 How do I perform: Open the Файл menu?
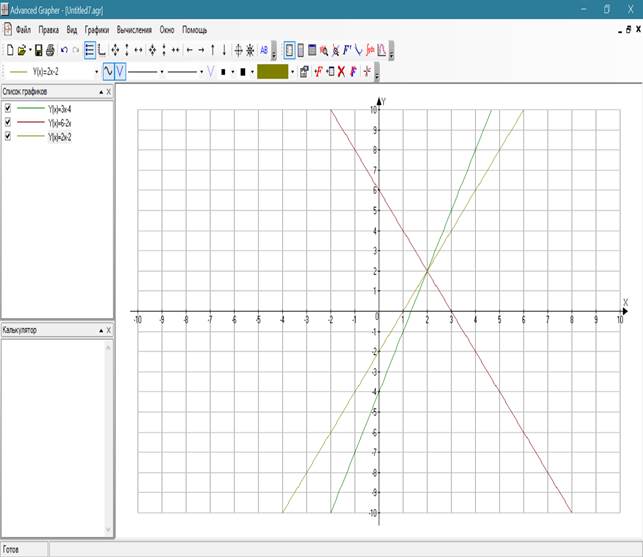(x=23, y=30)
